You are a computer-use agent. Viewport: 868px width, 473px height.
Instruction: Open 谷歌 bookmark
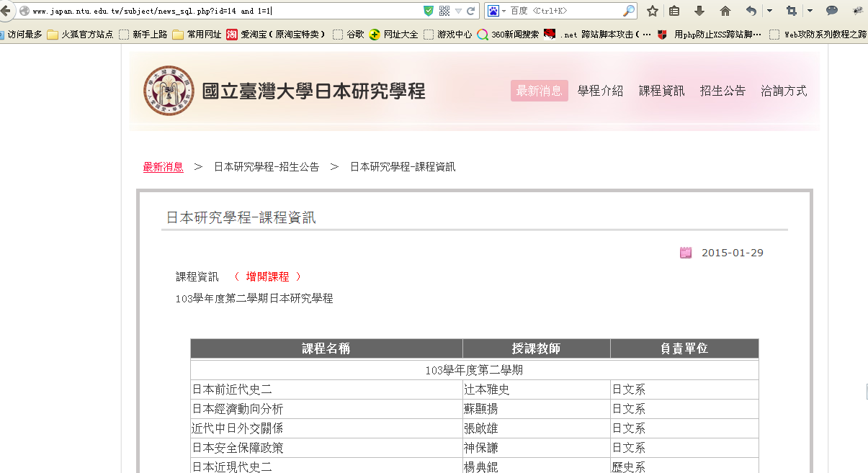(348, 34)
